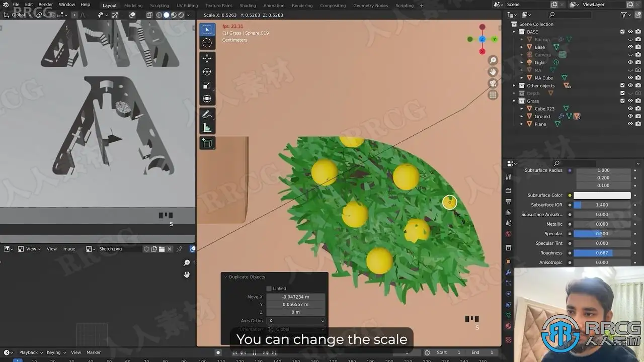Open the Axis Ortho dropdown
This screenshot has width=644, height=362.
click(296, 321)
